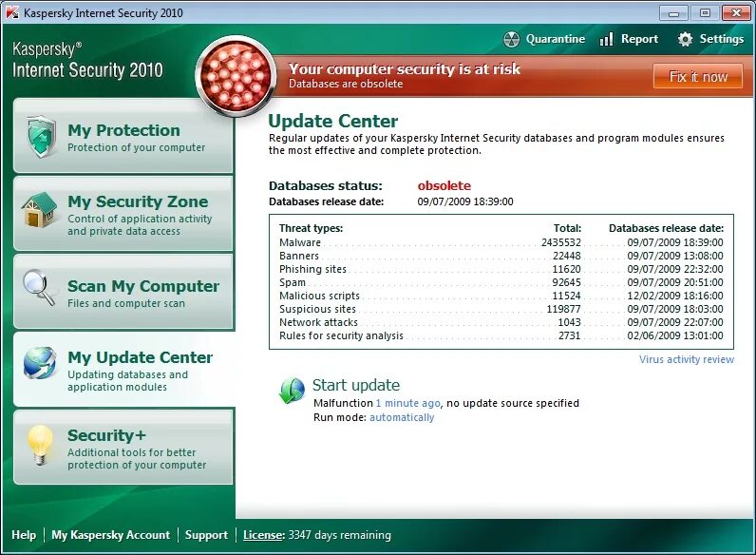
Task: Select the My Update Center section
Action: point(124,370)
